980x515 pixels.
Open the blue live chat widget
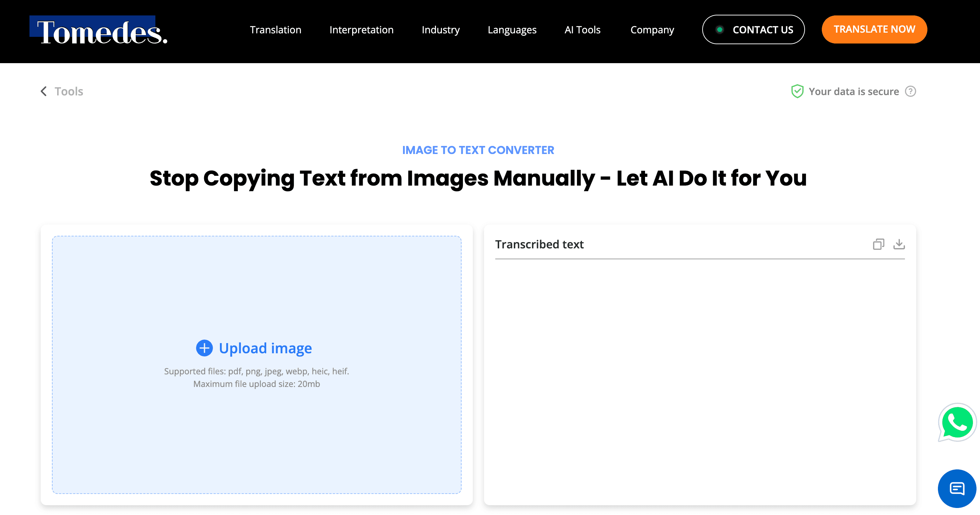pos(957,488)
